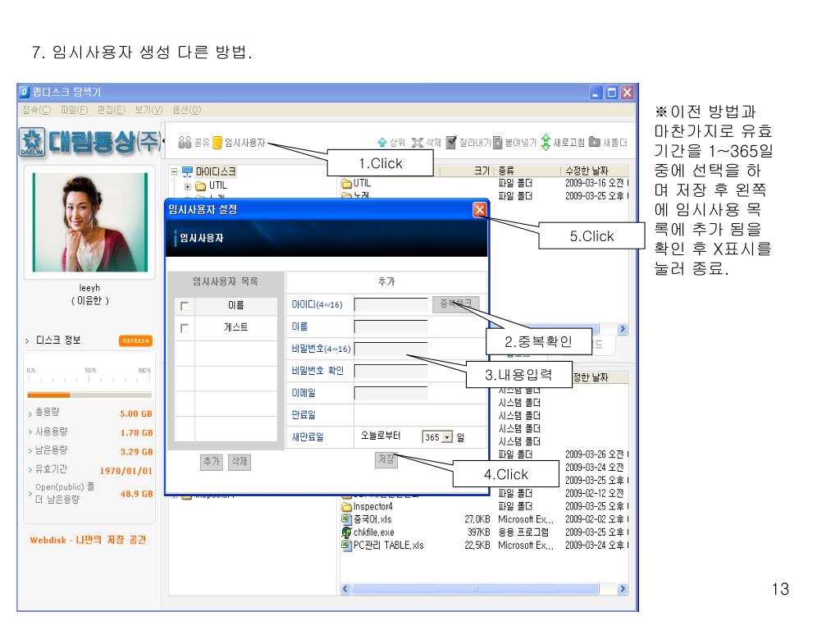Screen dimensions: 840x630
Task: Click the 비밀번호 확인 input field
Action: tap(390, 371)
